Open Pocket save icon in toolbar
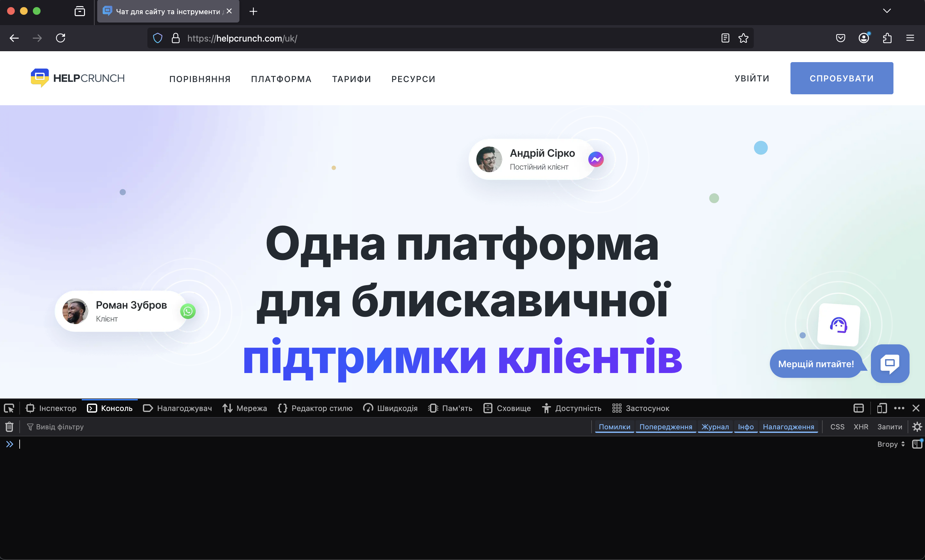The height and width of the screenshot is (560, 925). (x=841, y=38)
